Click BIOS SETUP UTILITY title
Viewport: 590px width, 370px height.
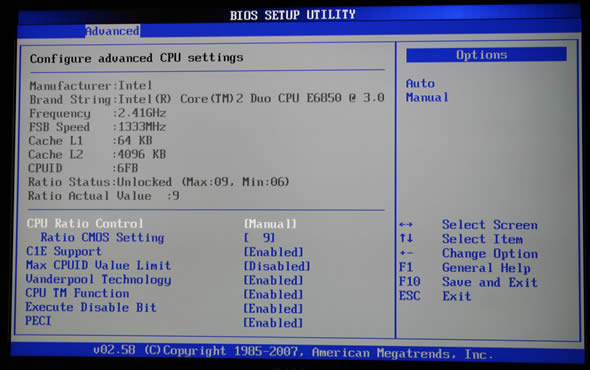click(x=293, y=15)
